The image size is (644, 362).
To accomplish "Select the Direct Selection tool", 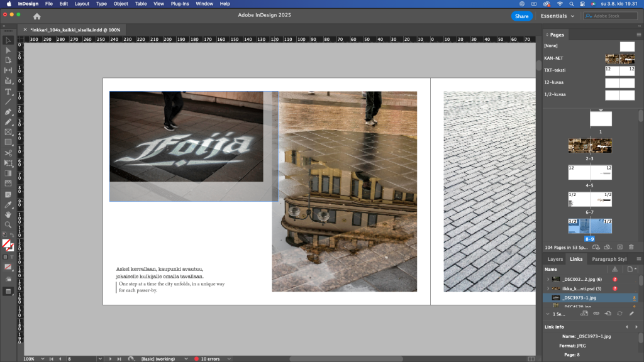I will tap(8, 50).
